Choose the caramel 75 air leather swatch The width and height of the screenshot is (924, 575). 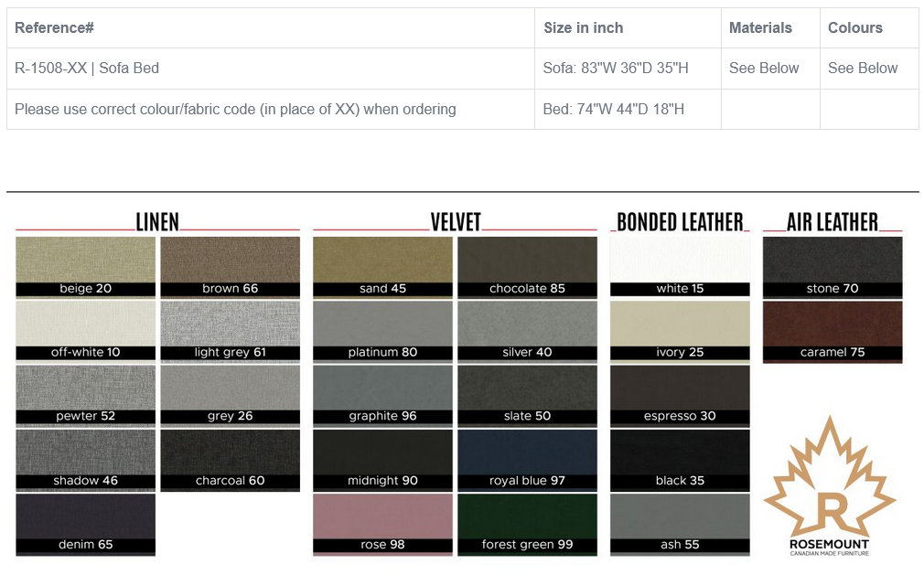[x=833, y=331]
